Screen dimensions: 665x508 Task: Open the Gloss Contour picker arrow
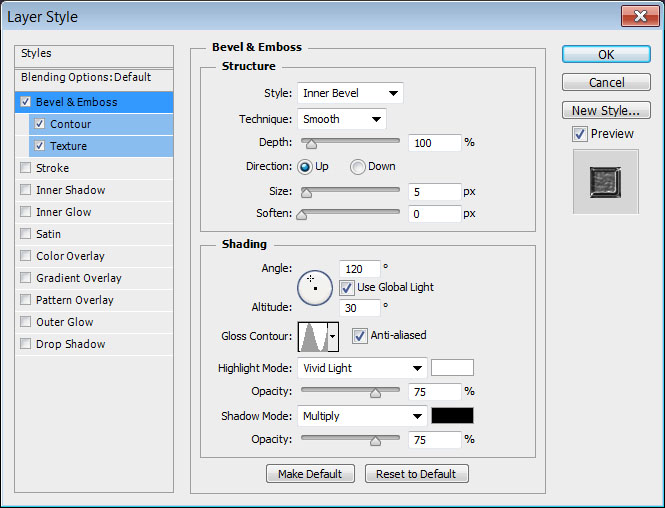click(x=333, y=336)
